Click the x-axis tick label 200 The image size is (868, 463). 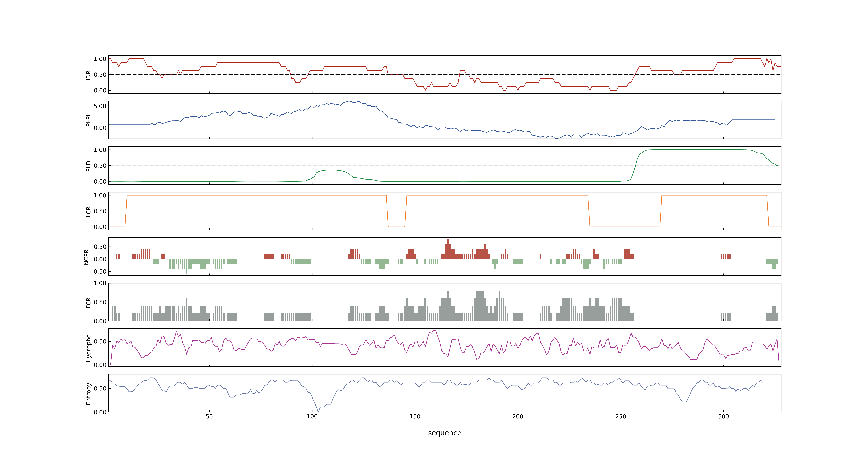pos(518,416)
